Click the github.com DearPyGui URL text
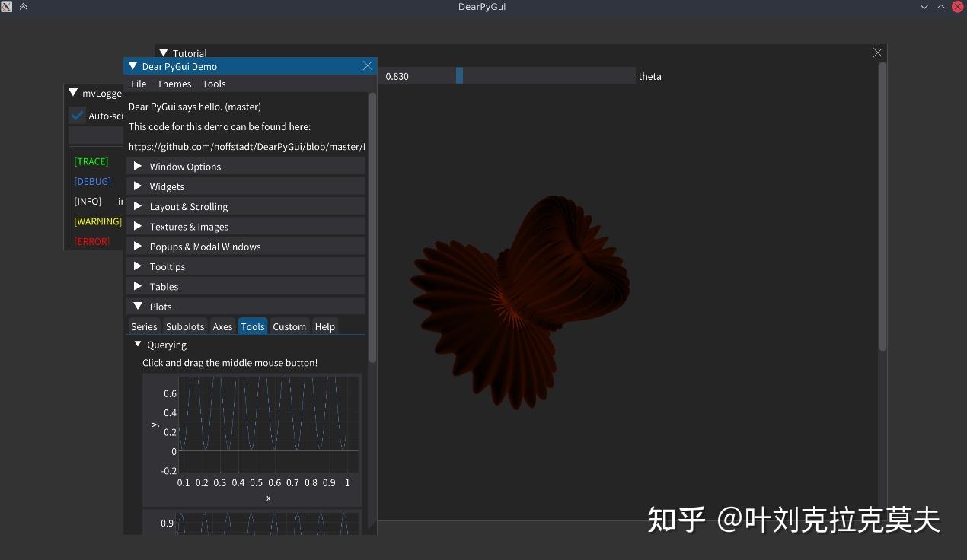The width and height of the screenshot is (967, 560). (x=247, y=146)
